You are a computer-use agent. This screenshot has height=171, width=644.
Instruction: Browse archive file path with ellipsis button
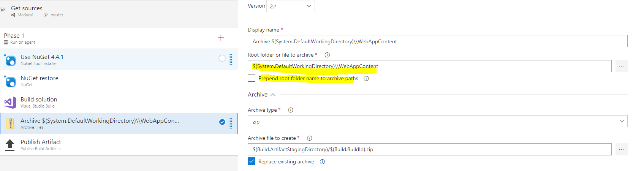click(621, 149)
